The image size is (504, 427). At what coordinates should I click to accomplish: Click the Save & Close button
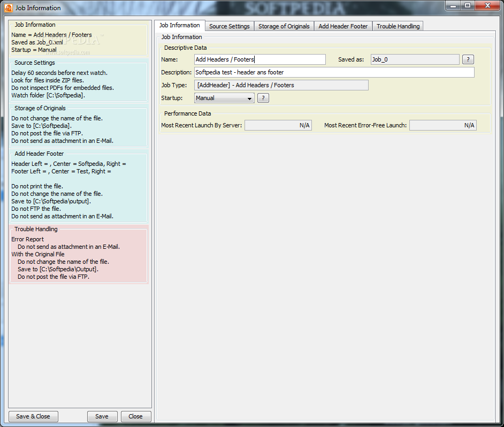pos(33,416)
